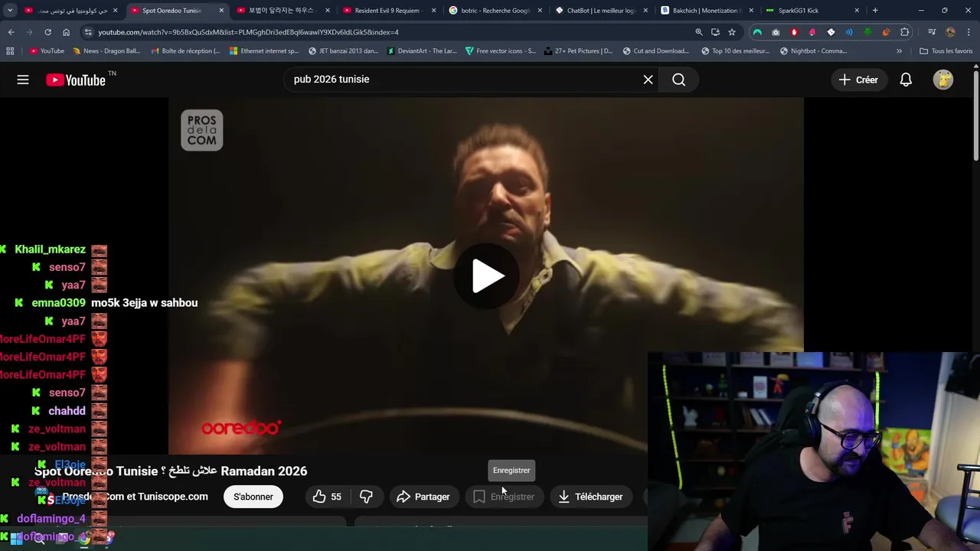Bookmark this page with the star icon
Viewport: 980px width, 551px height.
click(732, 32)
